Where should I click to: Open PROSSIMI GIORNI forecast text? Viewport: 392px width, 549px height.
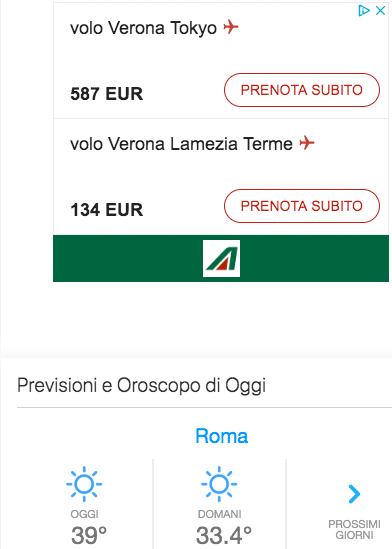click(354, 530)
